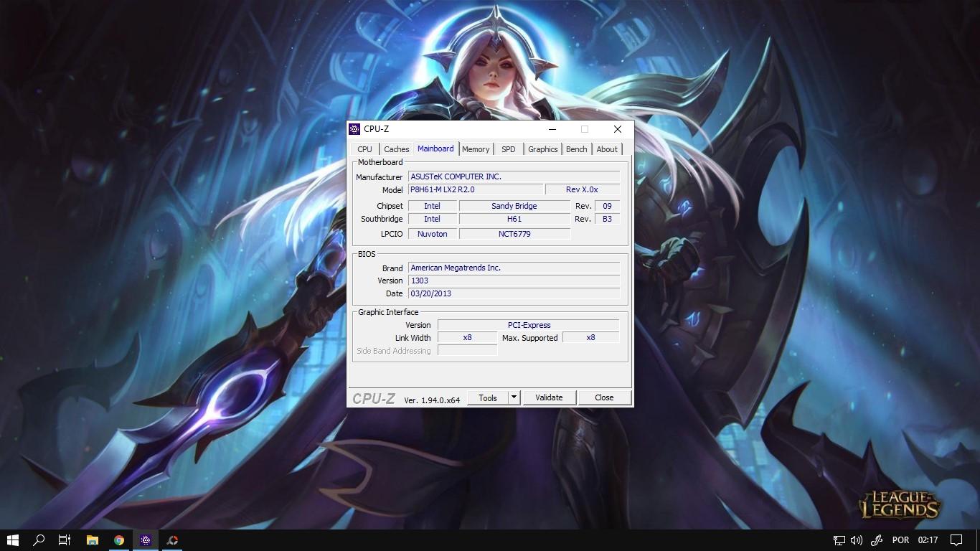Open Windows Search from the taskbar
Image resolution: width=980 pixels, height=551 pixels.
click(39, 540)
